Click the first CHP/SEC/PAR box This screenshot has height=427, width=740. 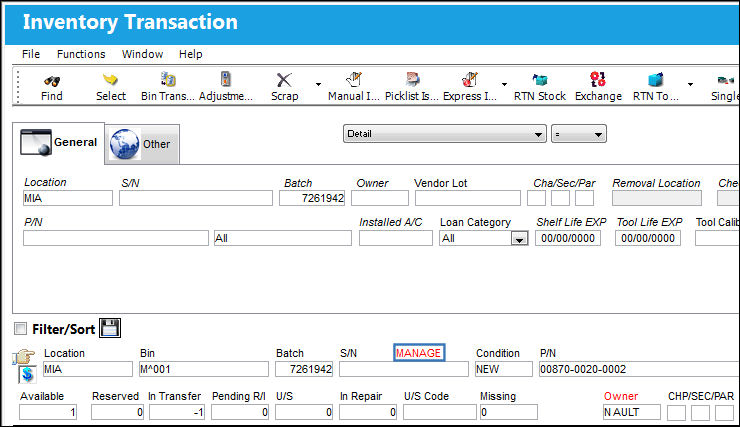tap(676, 413)
